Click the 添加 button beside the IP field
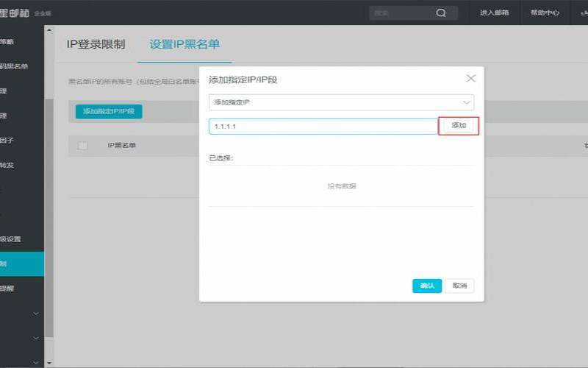 coord(459,125)
